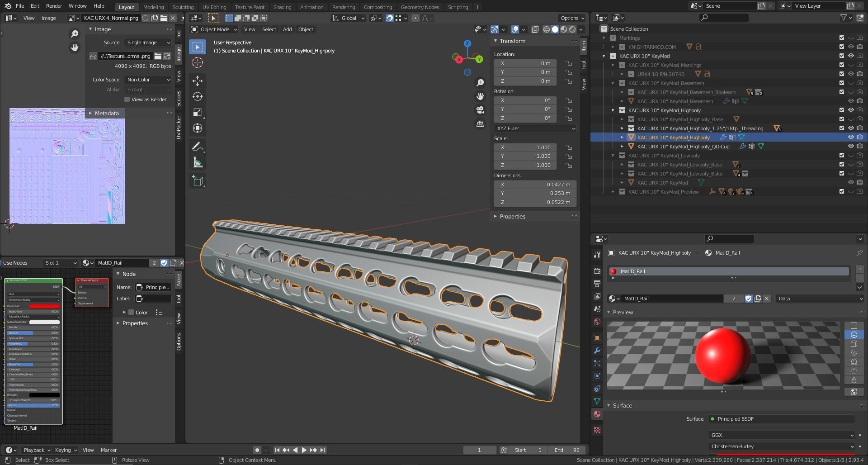The height and width of the screenshot is (465, 868).
Task: Click the pan hand icon in image editor
Action: coord(75,47)
